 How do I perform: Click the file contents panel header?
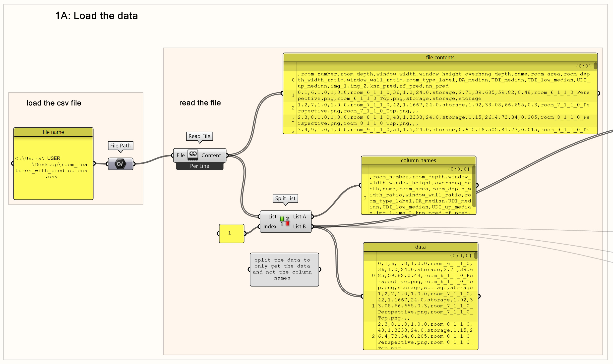tap(440, 57)
